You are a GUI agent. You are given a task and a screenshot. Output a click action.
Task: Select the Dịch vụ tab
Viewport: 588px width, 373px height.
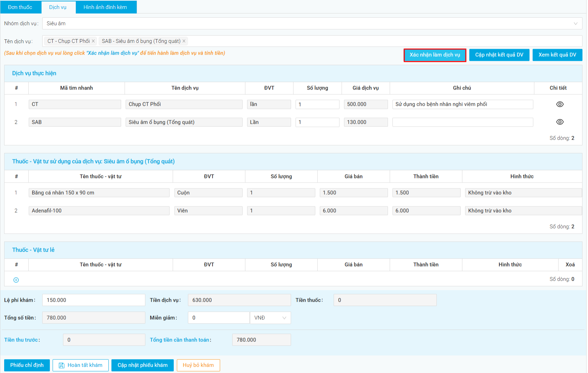pos(58,7)
